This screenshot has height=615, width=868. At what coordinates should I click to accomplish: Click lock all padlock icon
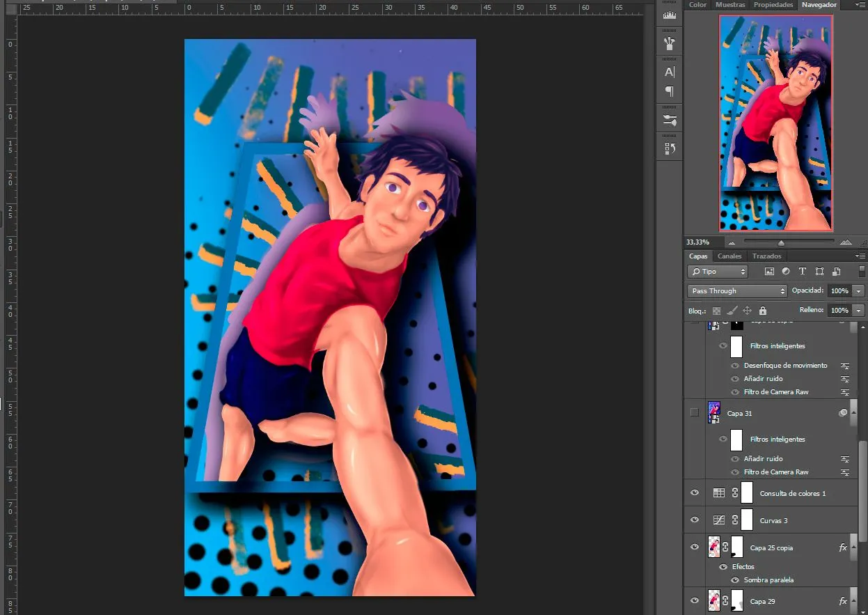coord(763,311)
